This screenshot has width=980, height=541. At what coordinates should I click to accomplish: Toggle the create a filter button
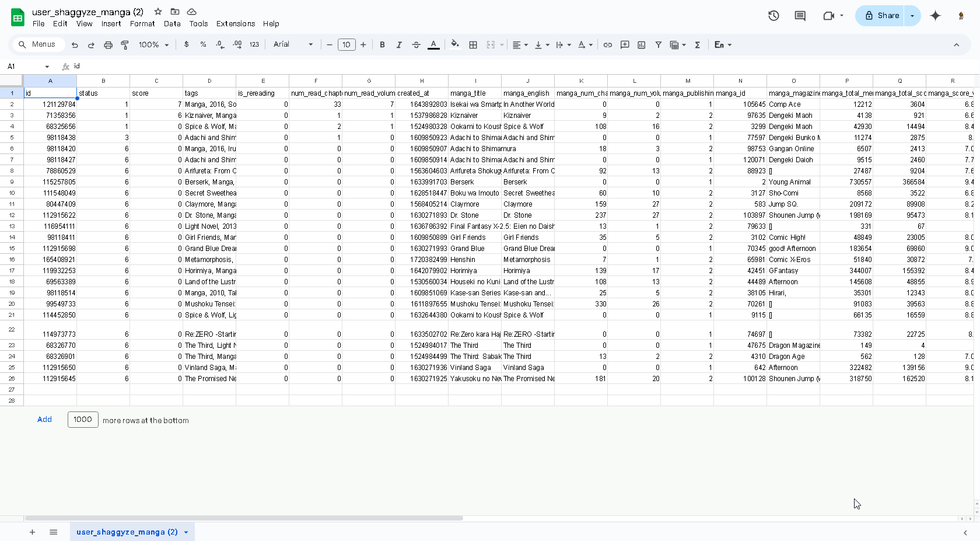point(658,45)
